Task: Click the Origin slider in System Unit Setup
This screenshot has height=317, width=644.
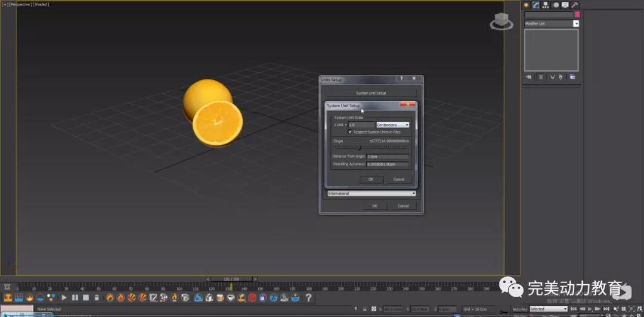Action: pyautogui.click(x=359, y=148)
